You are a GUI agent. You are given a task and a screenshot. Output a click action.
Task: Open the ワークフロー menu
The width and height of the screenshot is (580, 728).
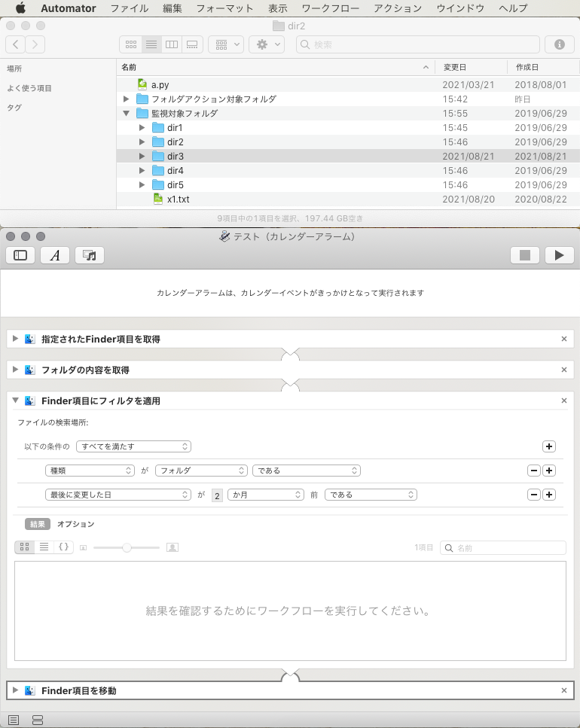click(x=330, y=8)
